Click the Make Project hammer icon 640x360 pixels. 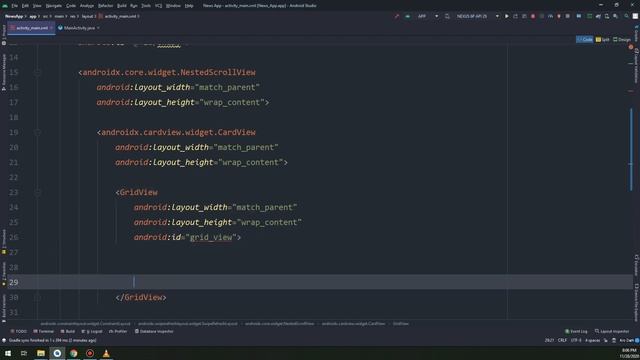click(x=396, y=16)
